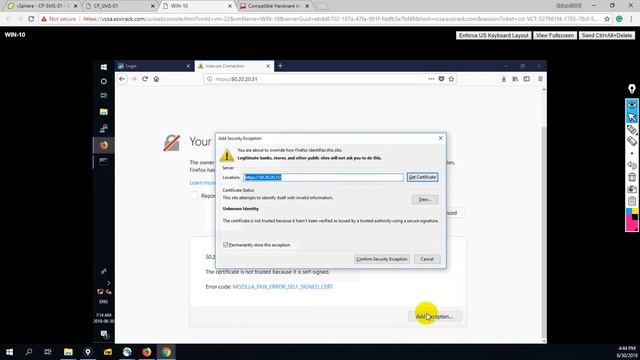Toggle the Firefox sidebar icon
This screenshot has width=640, height=360.
click(x=527, y=79)
